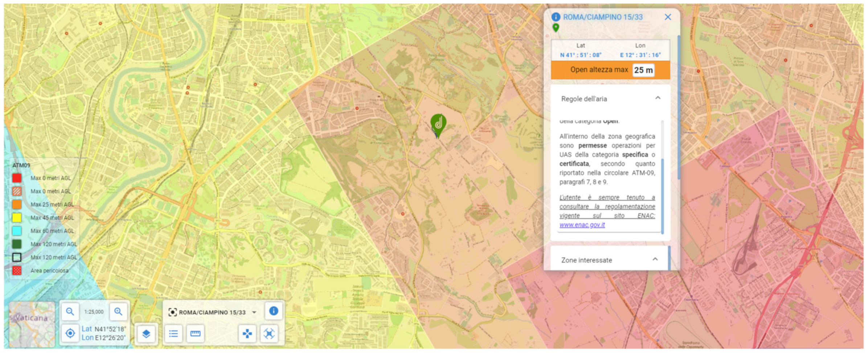The image size is (868, 353).
Task: Open the www.enac.gov.it link
Action: 582,225
